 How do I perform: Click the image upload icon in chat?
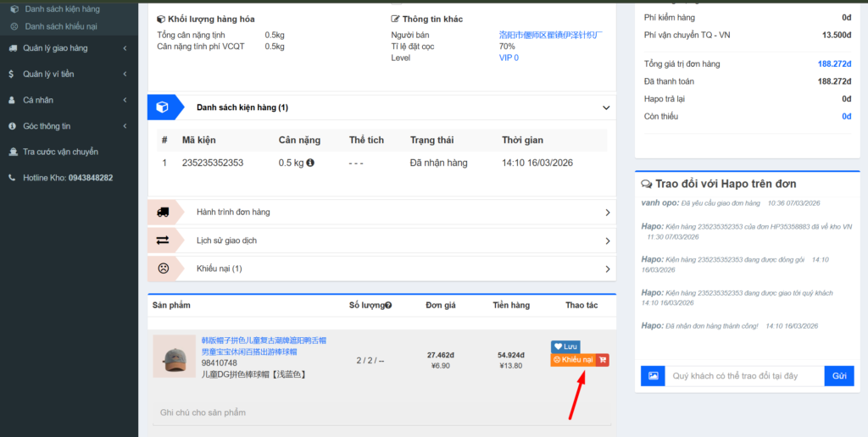[x=654, y=376]
